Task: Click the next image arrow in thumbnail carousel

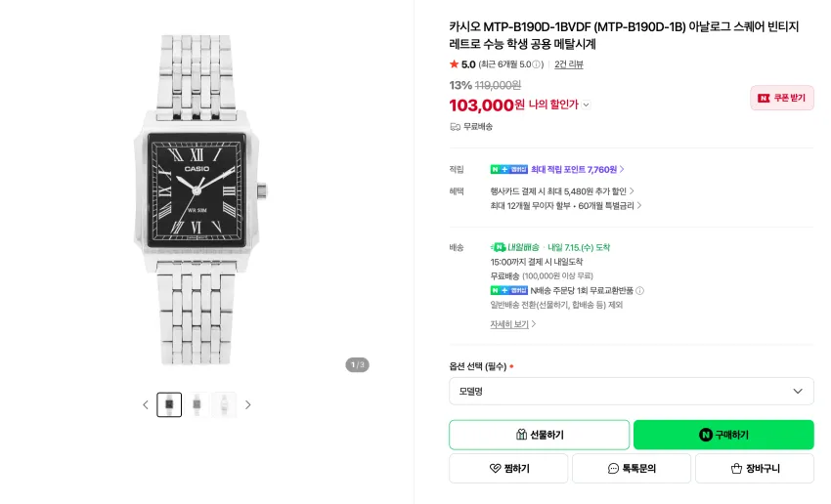Action: coord(247,405)
